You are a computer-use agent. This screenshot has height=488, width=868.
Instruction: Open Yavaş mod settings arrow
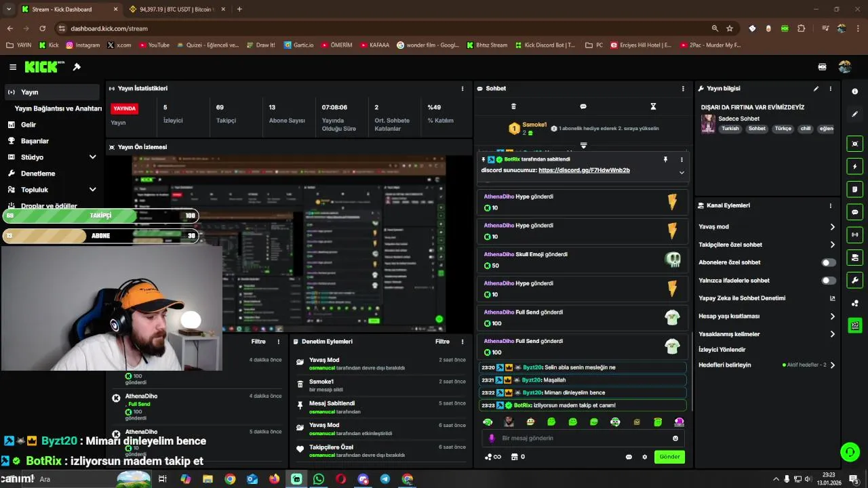click(832, 227)
